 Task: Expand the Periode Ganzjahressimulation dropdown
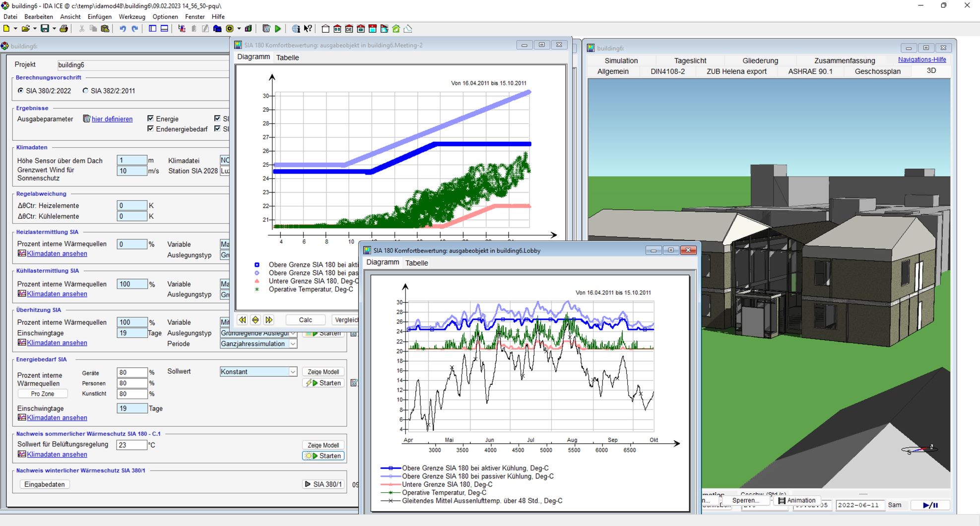(292, 344)
